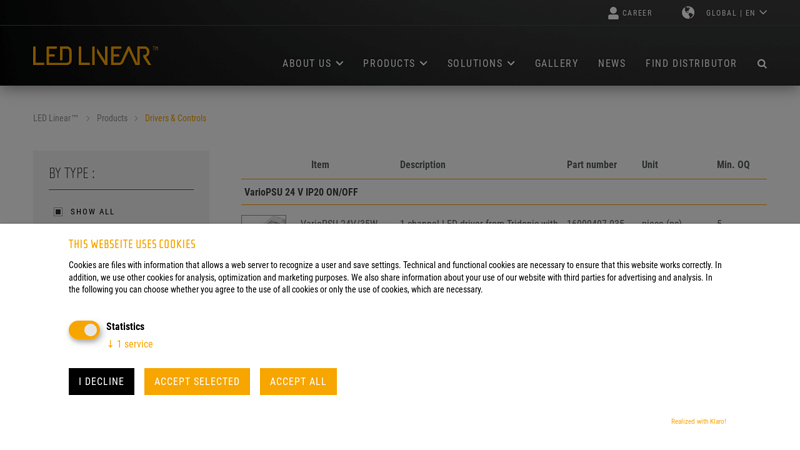Toggle the Statistics cookie switch
The height and width of the screenshot is (450, 800).
[84, 330]
